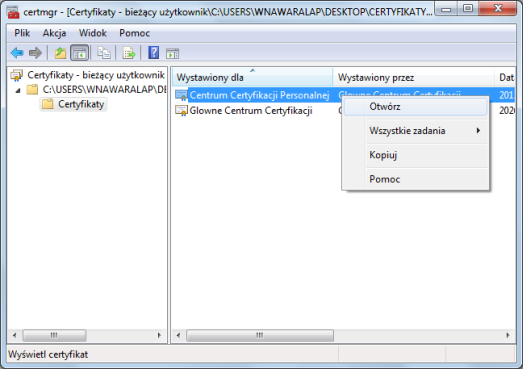Image resolution: width=523 pixels, height=369 pixels.
Task: Click the certificate icon beside Glowne Centrum Certyfikacji
Action: click(x=181, y=110)
